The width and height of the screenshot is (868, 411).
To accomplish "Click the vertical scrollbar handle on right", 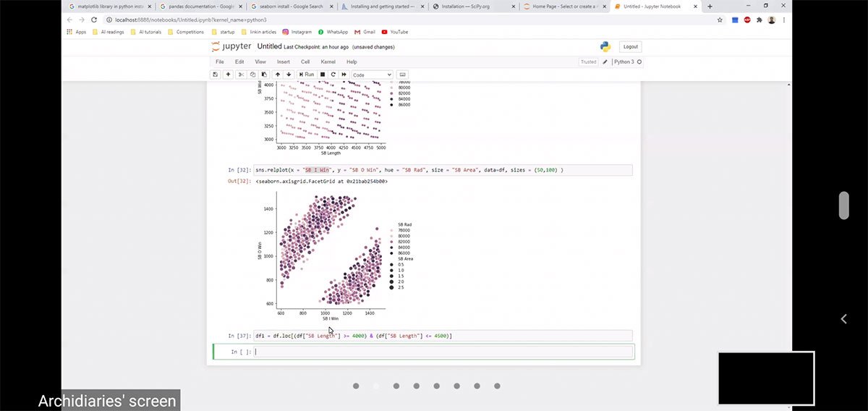I will (x=843, y=205).
